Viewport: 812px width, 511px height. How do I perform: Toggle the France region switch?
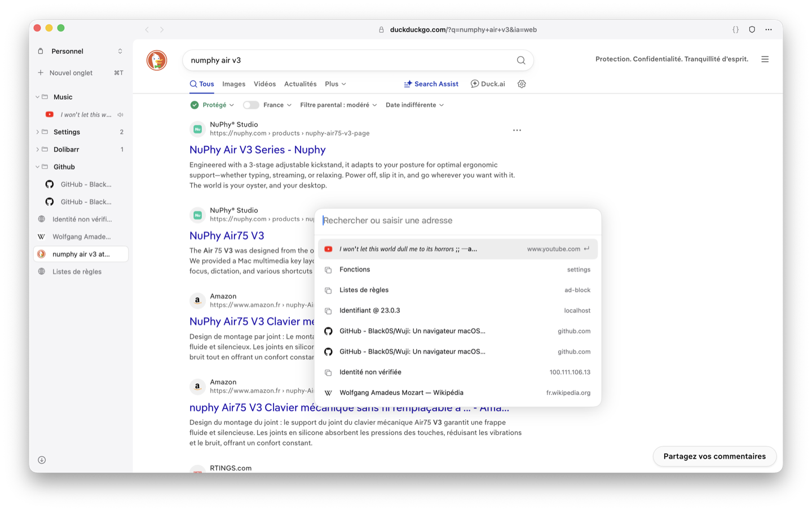pyautogui.click(x=251, y=105)
